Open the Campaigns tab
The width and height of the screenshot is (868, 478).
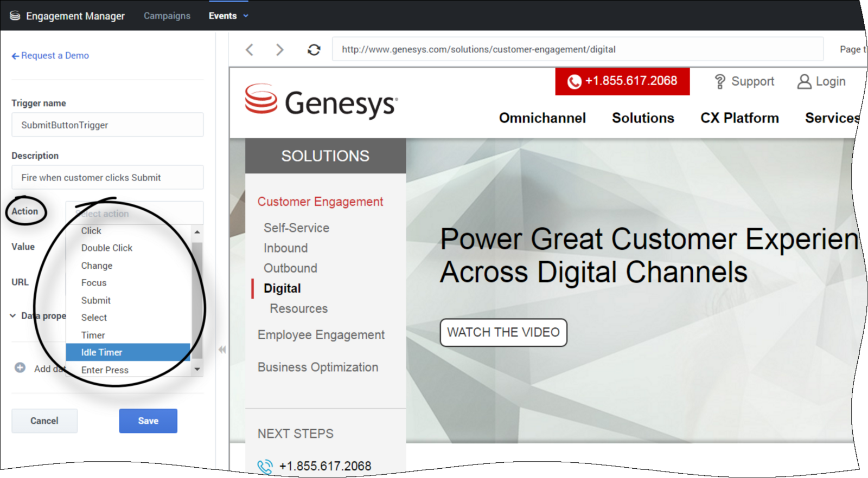coord(167,16)
